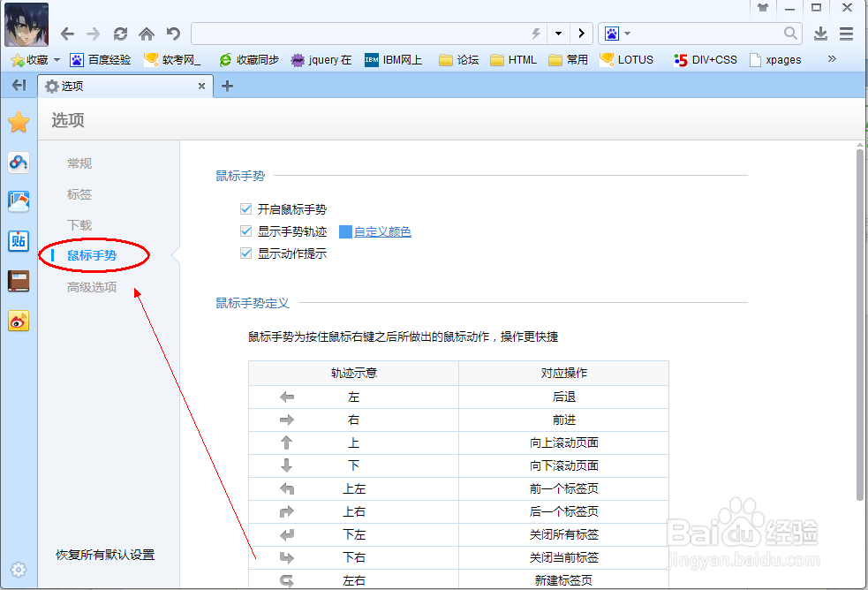868x590 pixels.
Task: Click the undo closed tab icon
Action: point(173,34)
